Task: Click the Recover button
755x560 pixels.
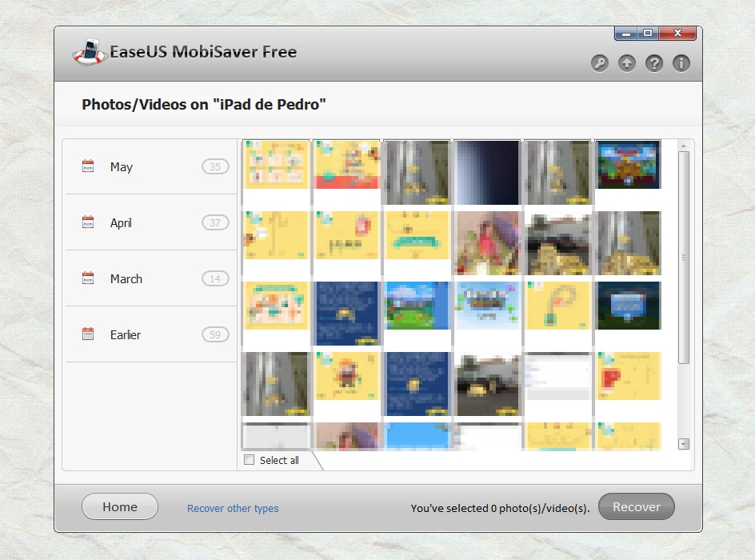Action: tap(637, 506)
